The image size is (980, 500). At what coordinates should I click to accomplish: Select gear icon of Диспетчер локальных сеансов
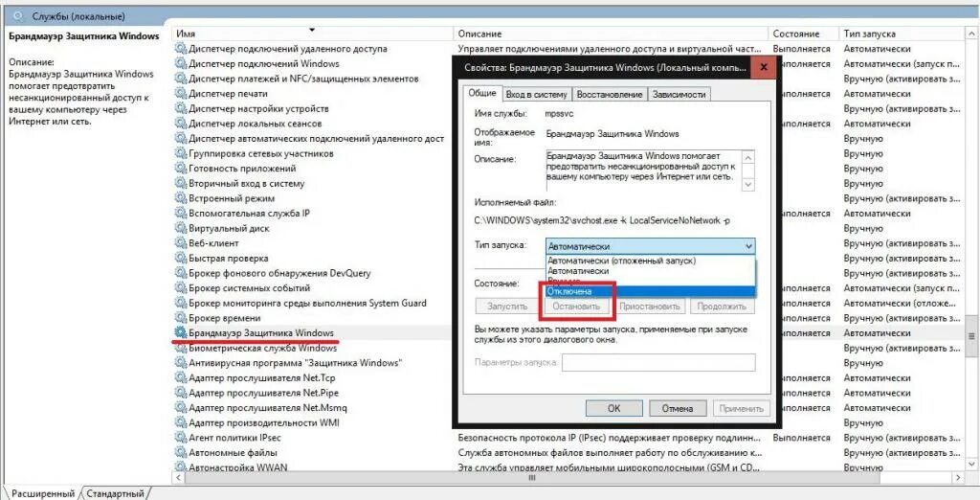tap(181, 124)
